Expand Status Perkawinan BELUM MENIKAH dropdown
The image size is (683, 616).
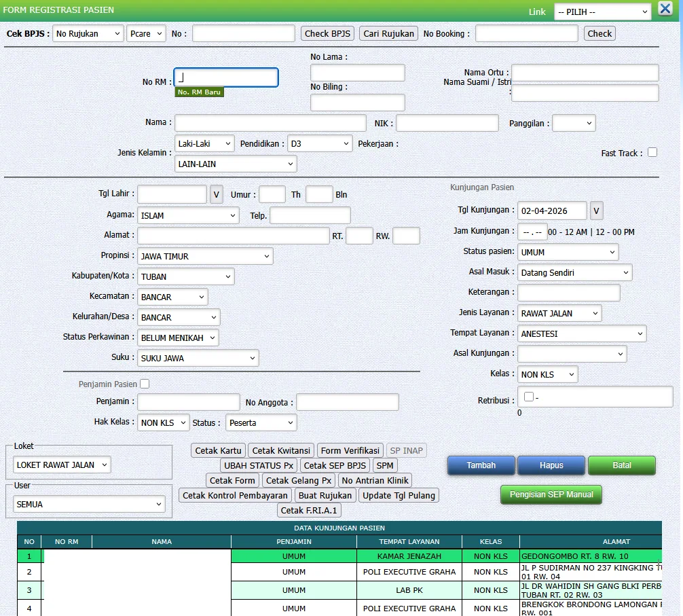(x=178, y=338)
